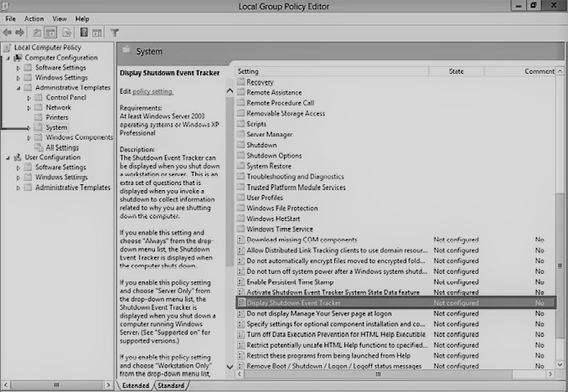Open the Action menu

click(x=34, y=18)
